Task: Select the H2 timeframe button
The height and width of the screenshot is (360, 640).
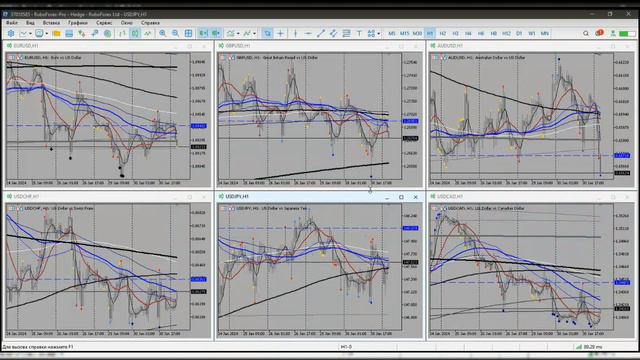Action: pos(442,33)
